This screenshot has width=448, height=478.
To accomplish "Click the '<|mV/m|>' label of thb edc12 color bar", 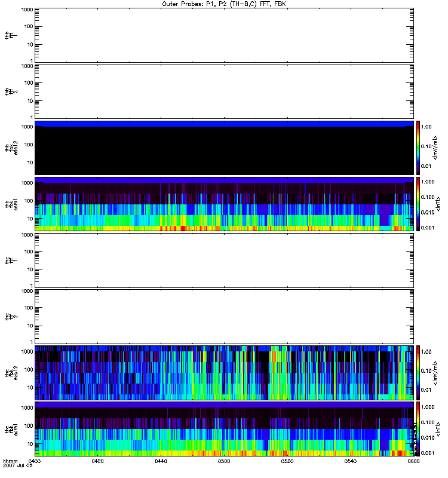I will coord(435,148).
